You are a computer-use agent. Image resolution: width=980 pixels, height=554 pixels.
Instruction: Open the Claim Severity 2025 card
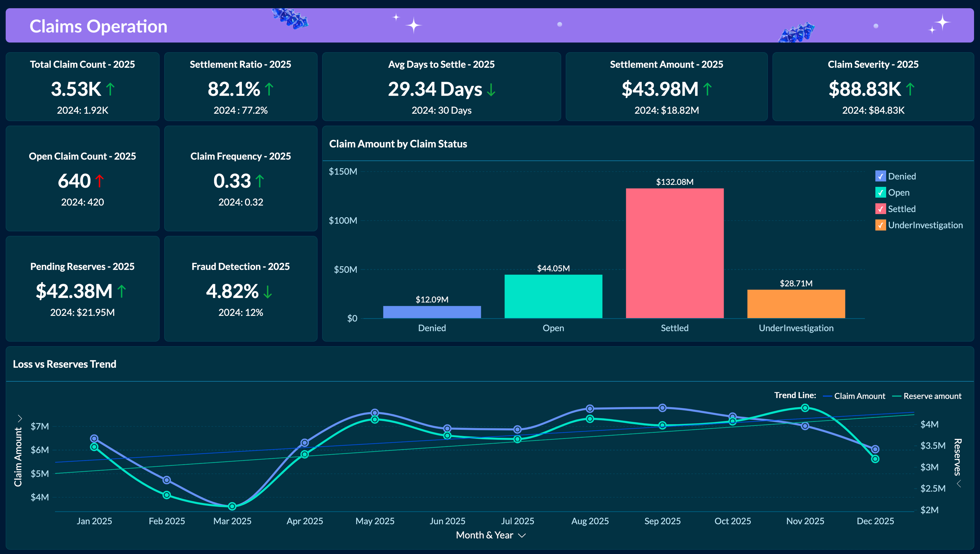[873, 87]
